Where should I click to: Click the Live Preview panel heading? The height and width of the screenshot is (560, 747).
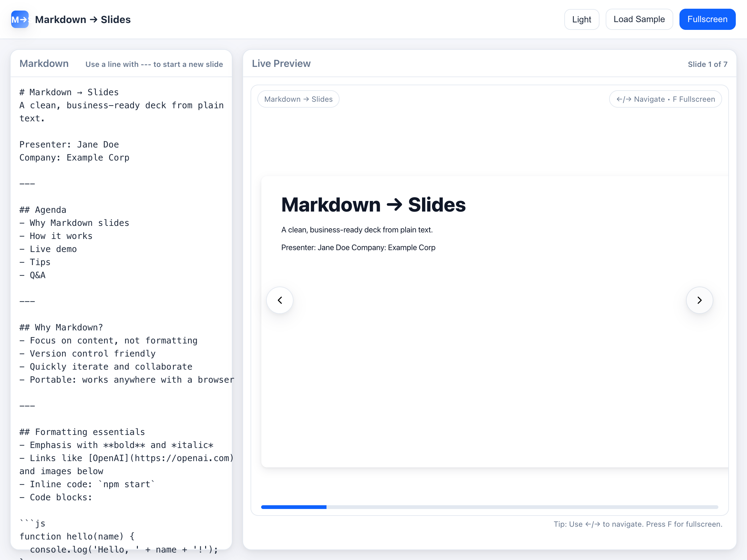pyautogui.click(x=281, y=63)
